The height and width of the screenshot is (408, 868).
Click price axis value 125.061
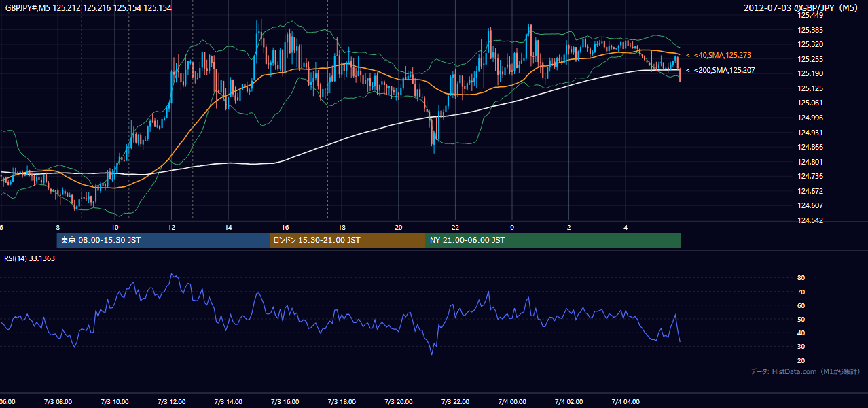point(810,103)
